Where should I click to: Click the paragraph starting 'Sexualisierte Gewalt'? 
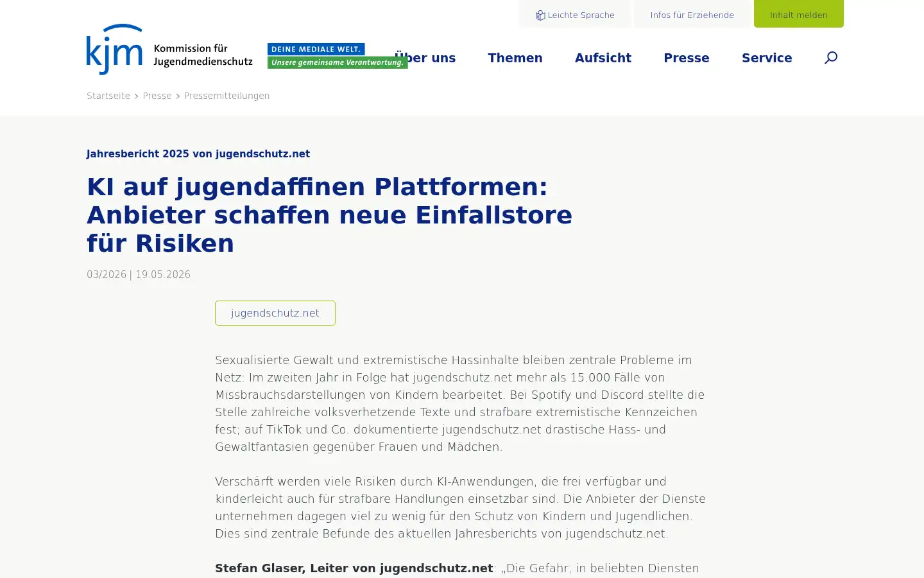coord(460,403)
